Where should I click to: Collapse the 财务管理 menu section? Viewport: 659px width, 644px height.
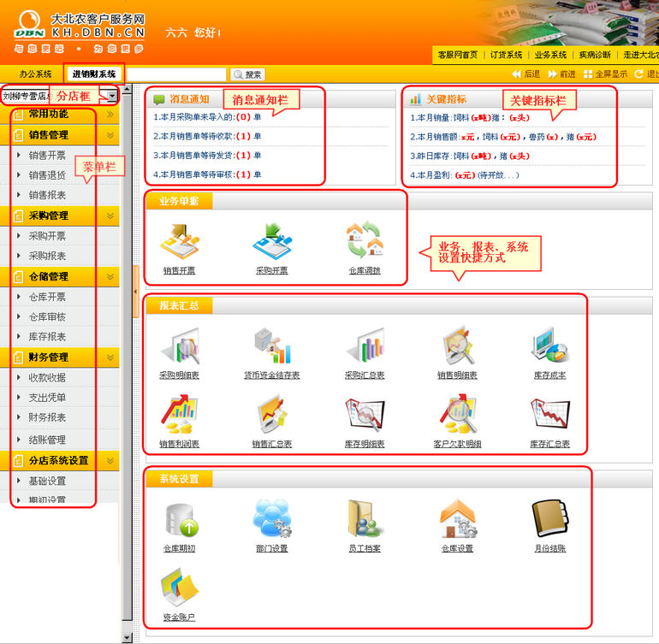110,357
